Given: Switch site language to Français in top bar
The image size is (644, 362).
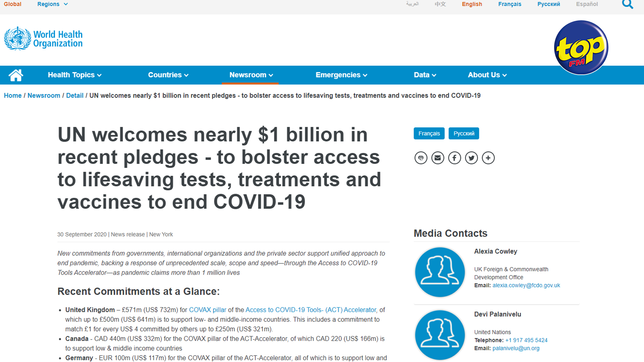Looking at the screenshot, I should tap(509, 4).
